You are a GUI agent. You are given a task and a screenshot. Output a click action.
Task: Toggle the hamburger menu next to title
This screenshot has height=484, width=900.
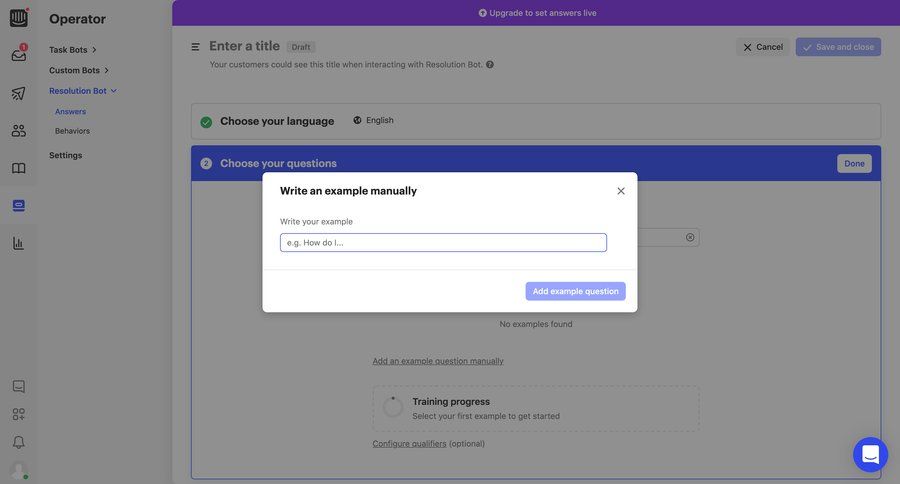[x=196, y=47]
